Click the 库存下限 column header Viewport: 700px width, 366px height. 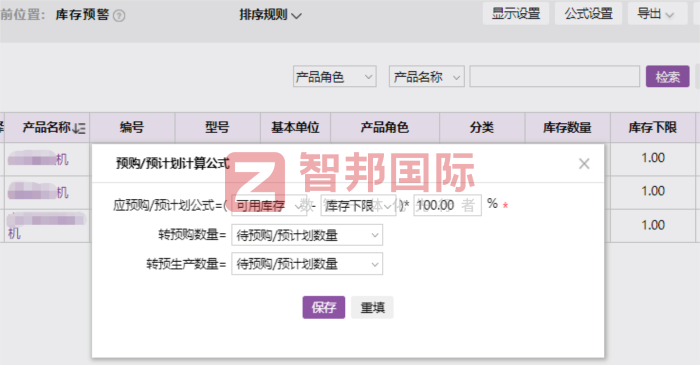tap(653, 128)
